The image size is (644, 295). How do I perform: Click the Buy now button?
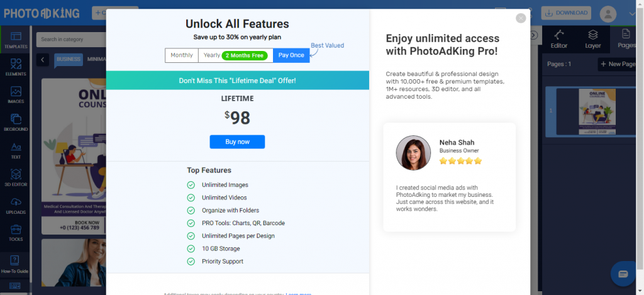click(237, 142)
